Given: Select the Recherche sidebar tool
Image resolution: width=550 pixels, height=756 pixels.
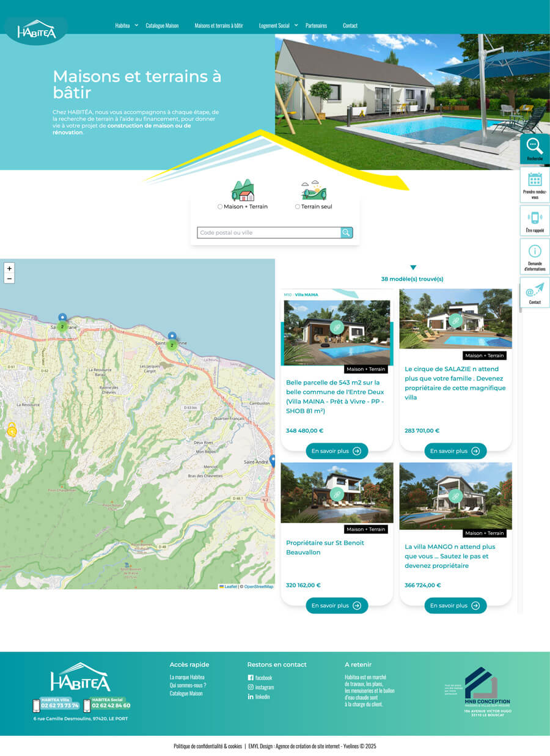Looking at the screenshot, I should (534, 149).
